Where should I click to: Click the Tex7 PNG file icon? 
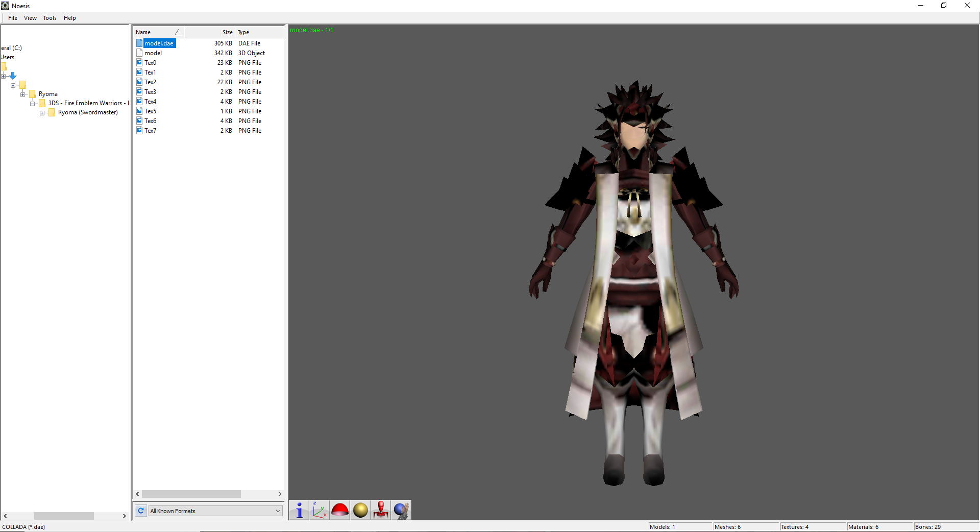pos(139,131)
